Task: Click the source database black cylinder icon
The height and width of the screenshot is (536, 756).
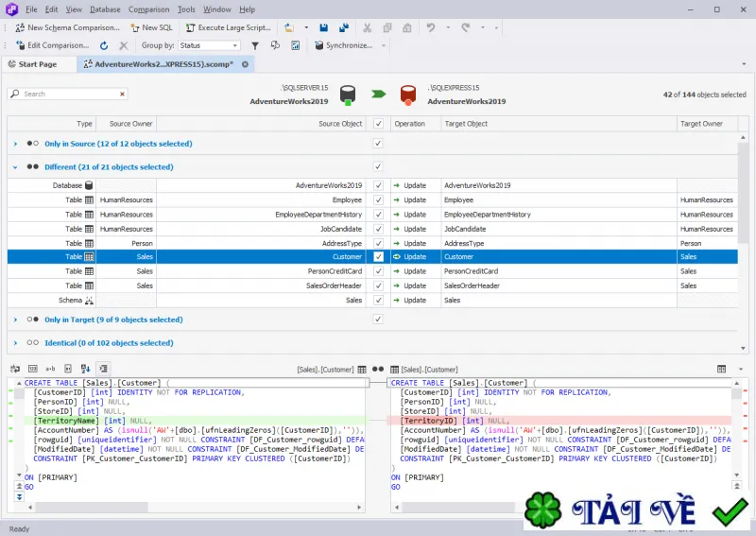Action: [x=348, y=95]
